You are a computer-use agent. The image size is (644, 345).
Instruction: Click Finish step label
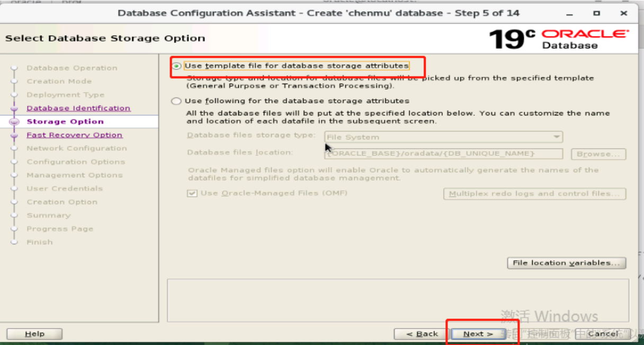pyautogui.click(x=40, y=242)
